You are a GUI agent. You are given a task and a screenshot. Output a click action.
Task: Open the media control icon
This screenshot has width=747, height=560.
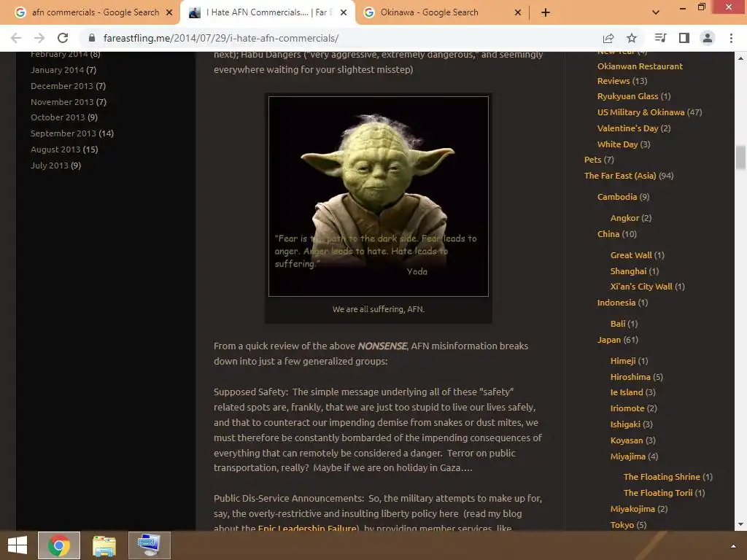coord(660,38)
